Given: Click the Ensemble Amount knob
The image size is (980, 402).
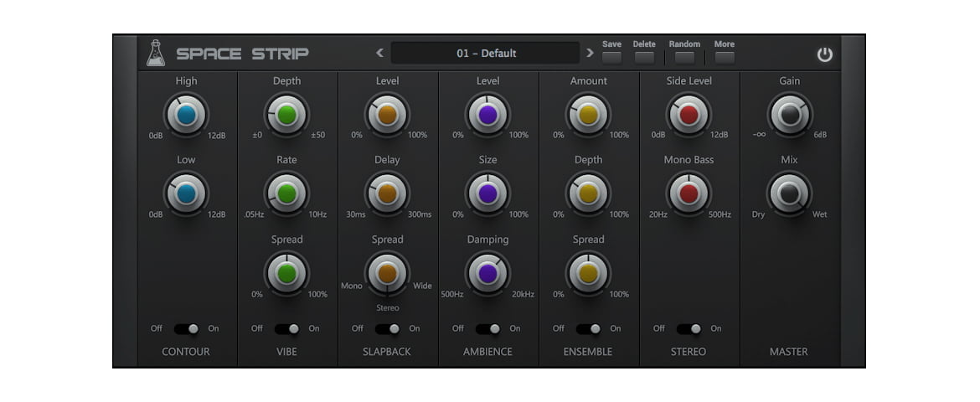Looking at the screenshot, I should pyautogui.click(x=588, y=115).
